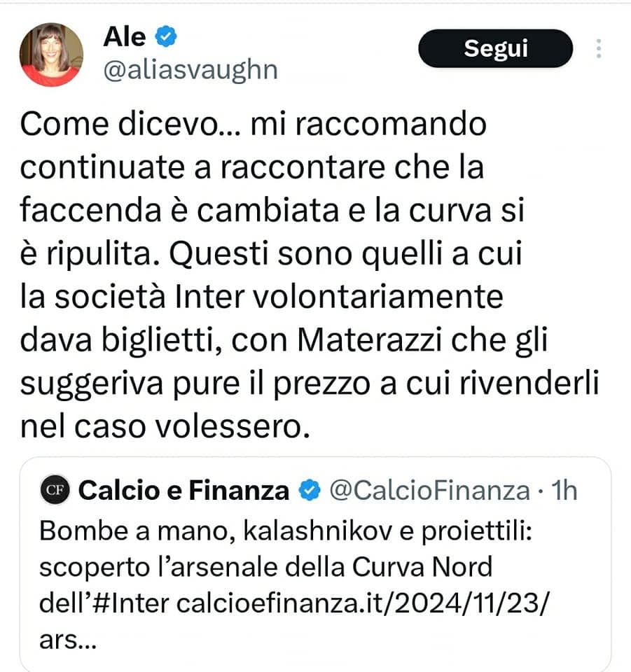Open the calcioefinanza.it/2024/11/23/ link
Screen dimensions: 631x672
pyautogui.click(x=362, y=603)
